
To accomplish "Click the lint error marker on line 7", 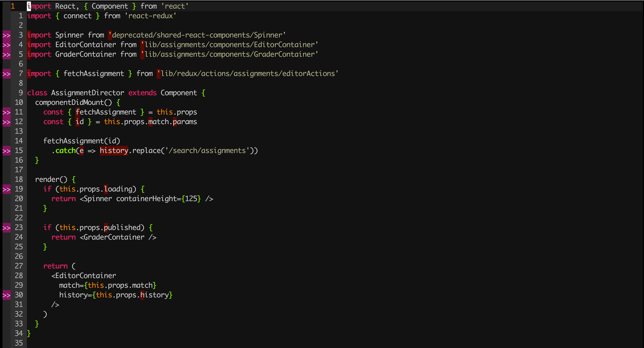I will [6, 74].
